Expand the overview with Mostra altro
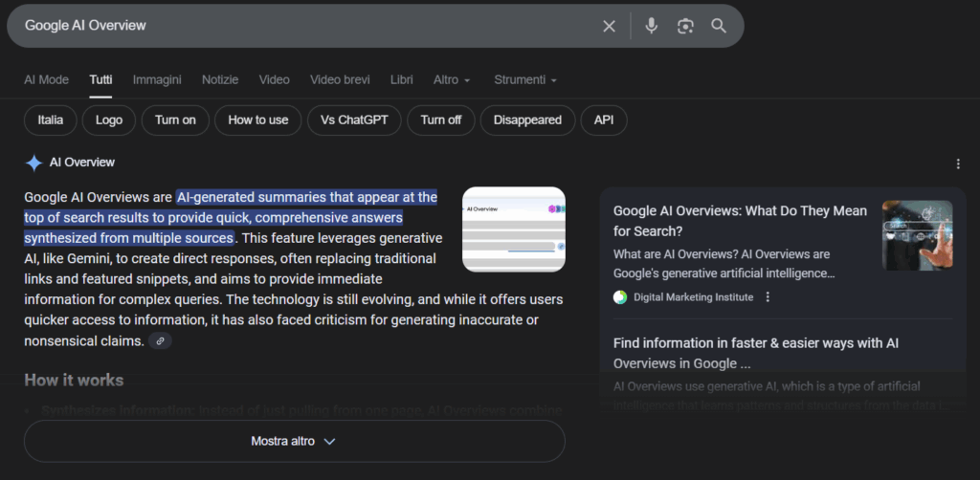 pos(295,442)
